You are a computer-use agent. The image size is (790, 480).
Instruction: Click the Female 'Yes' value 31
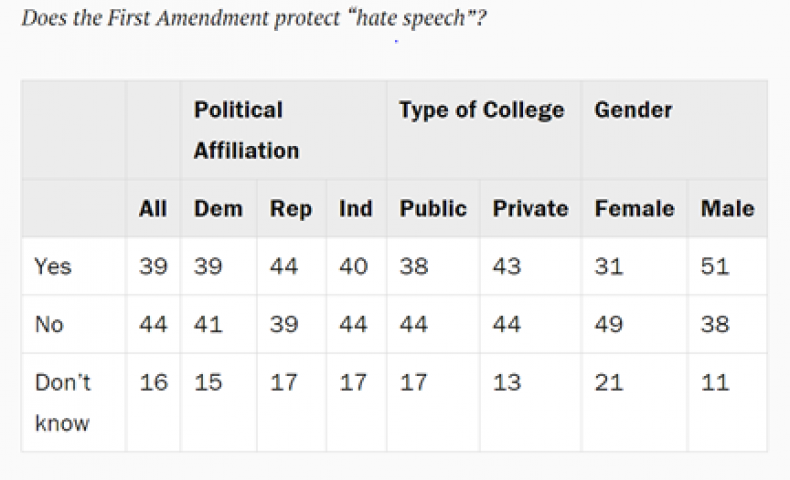609,266
